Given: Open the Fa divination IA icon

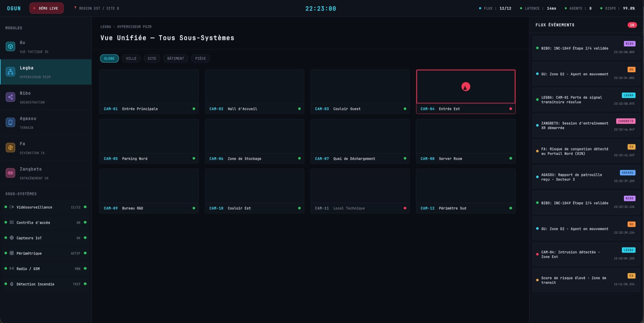Looking at the screenshot, I should click(x=10, y=148).
